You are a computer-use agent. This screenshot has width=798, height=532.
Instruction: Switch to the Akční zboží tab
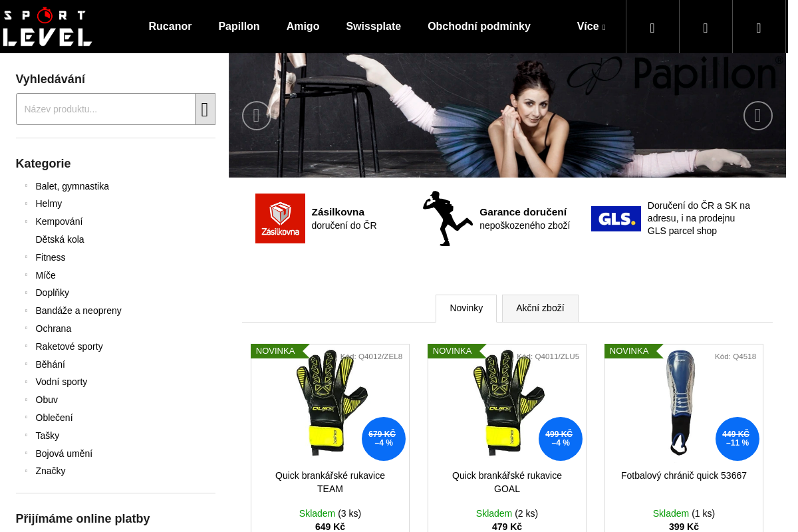[540, 308]
